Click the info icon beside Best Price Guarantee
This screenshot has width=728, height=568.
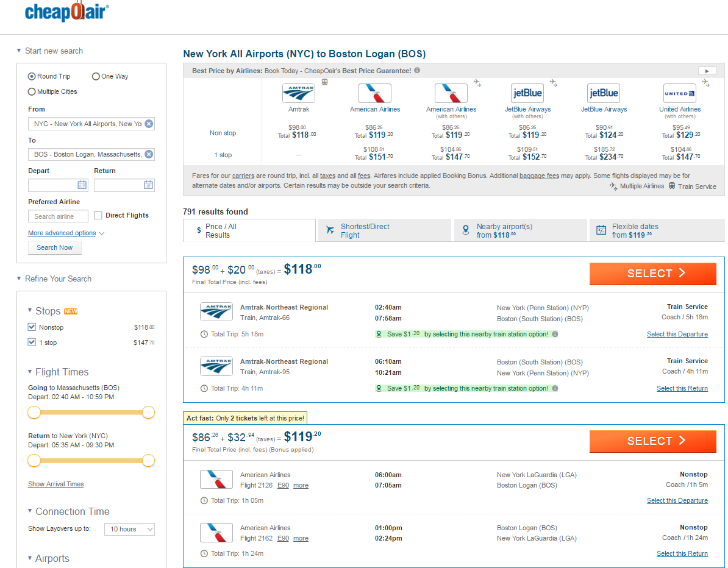[417, 70]
